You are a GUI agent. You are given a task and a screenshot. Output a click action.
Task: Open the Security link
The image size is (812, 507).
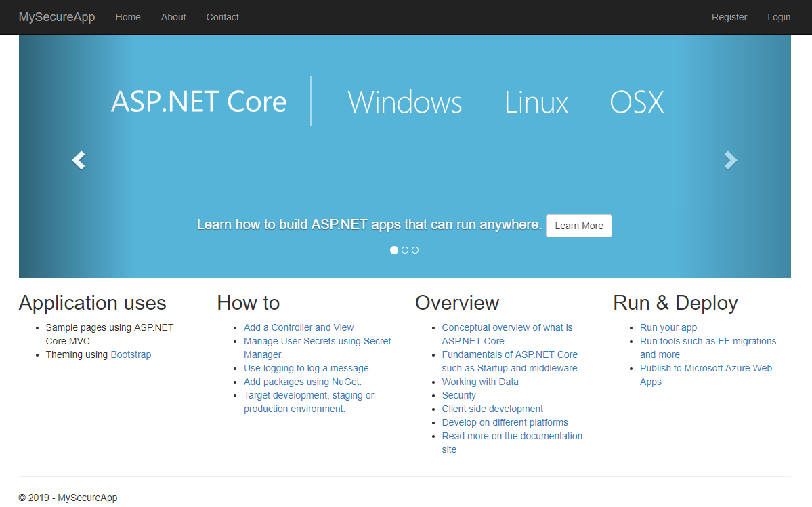tap(458, 395)
